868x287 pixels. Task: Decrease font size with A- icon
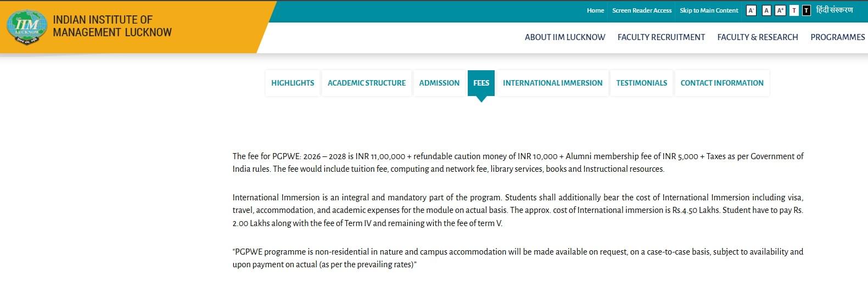751,10
